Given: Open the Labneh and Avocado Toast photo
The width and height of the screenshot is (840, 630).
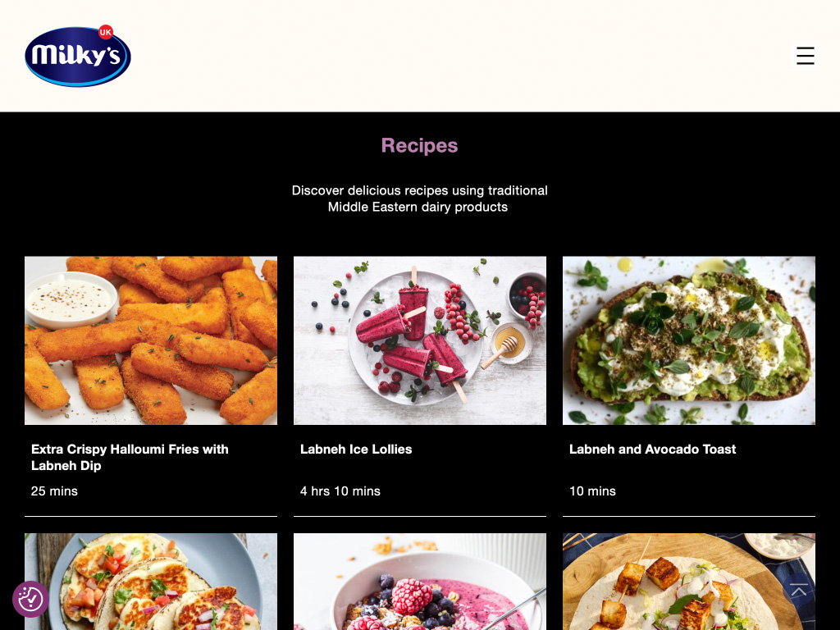Looking at the screenshot, I should coord(689,340).
